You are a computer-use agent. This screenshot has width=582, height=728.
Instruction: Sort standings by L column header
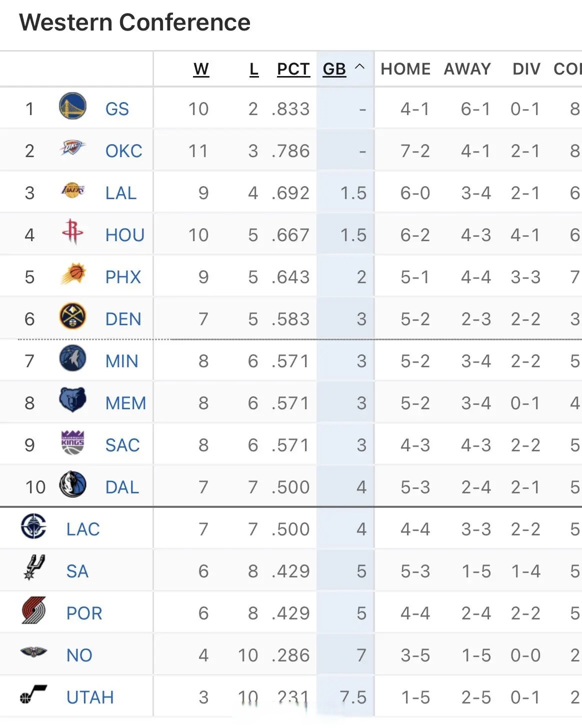(254, 69)
